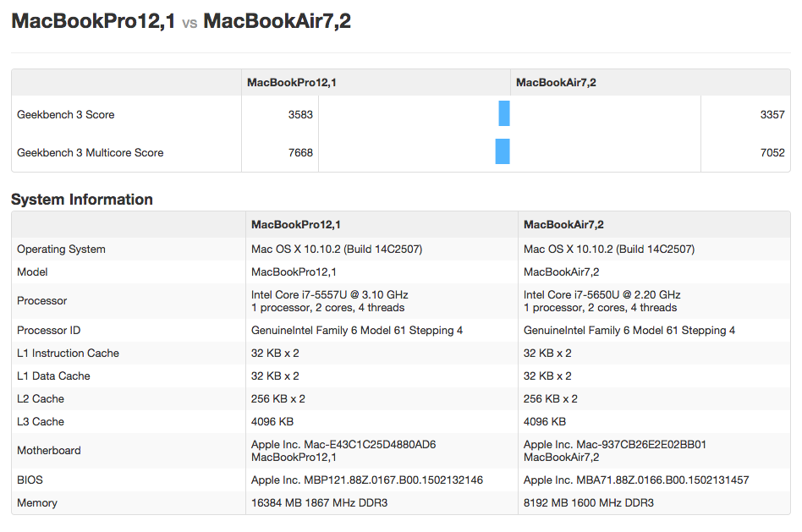Click Geekbench 3 Multicore Score label
Viewport: 802px width, 532px height.
pyautogui.click(x=90, y=152)
